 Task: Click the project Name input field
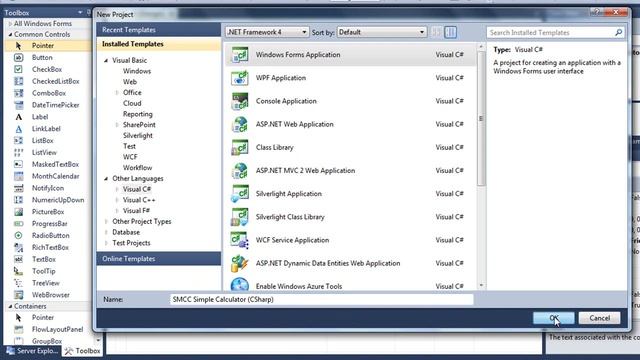pos(322,300)
